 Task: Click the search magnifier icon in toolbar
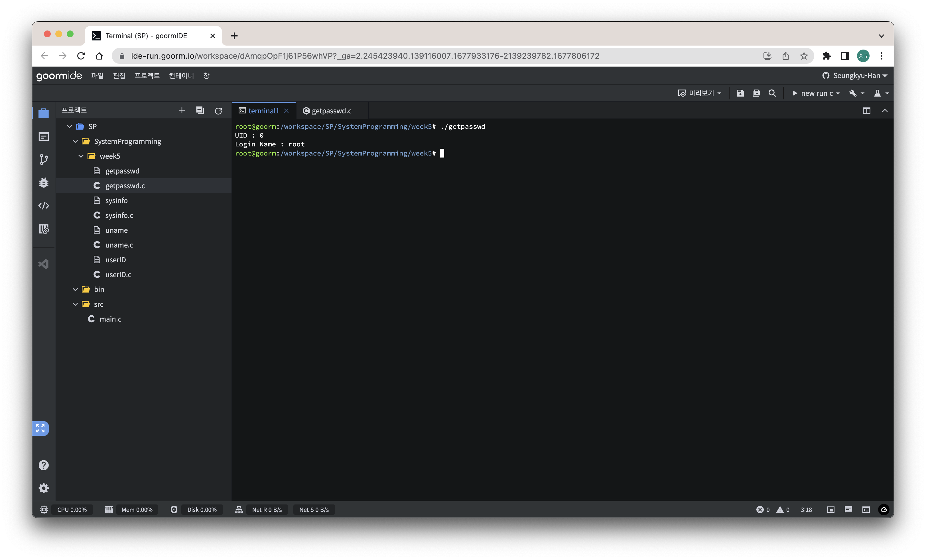(772, 93)
